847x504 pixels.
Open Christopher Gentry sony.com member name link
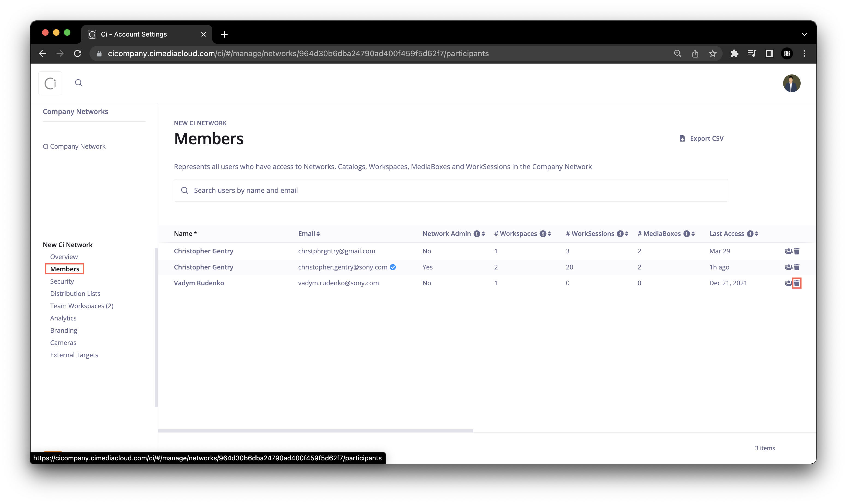click(x=204, y=267)
